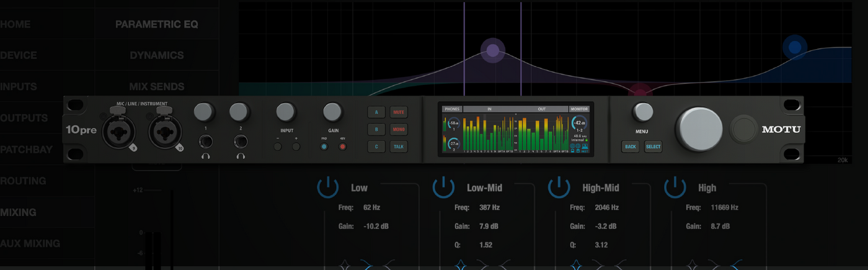
Task: Click the Low-Mid frequency value 387 Hz
Action: click(489, 207)
